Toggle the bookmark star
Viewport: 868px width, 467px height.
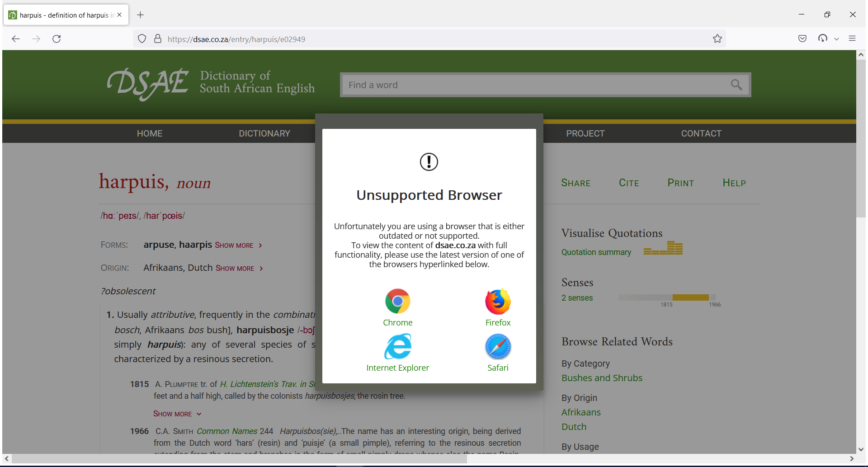pyautogui.click(x=717, y=39)
